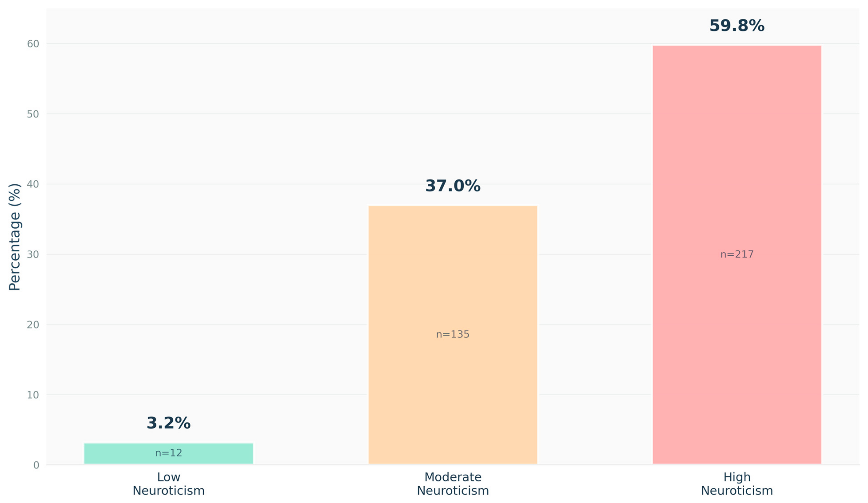Select the 37.0% value label

453,186
